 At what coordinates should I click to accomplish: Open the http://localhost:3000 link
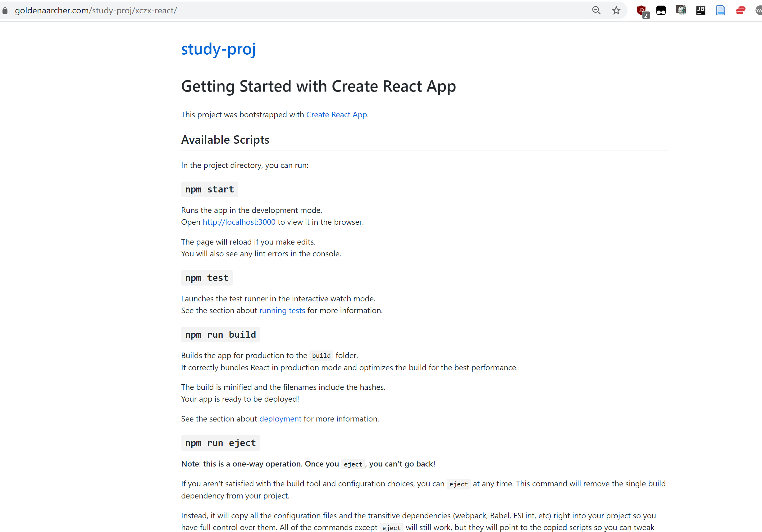(x=239, y=222)
